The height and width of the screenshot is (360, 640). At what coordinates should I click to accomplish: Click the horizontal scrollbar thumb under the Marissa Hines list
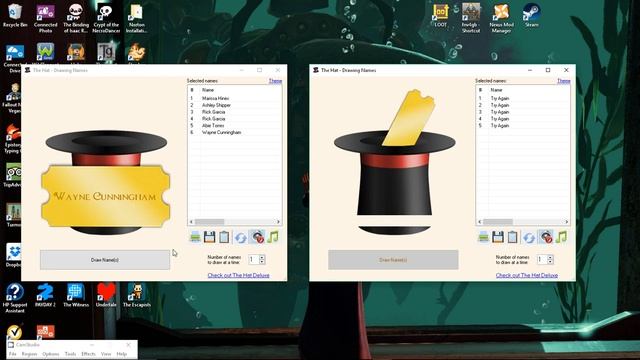[x=209, y=222]
